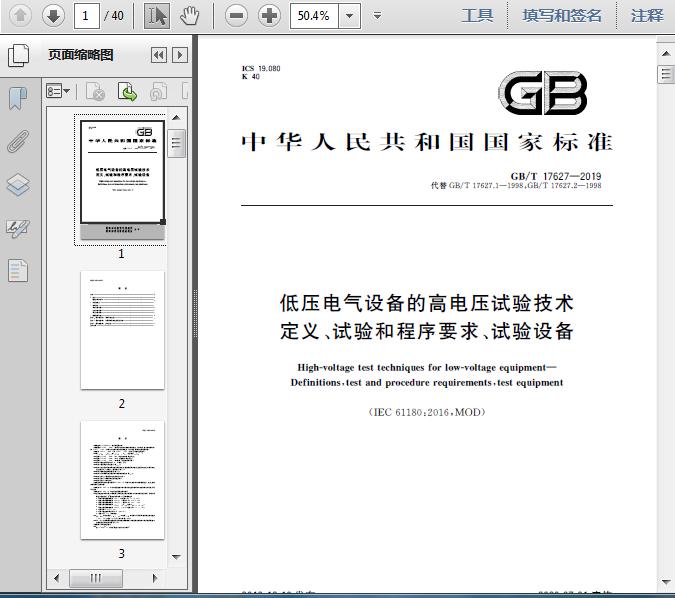The height and width of the screenshot is (598, 675).
Task: Open thumbnail options dropdown menu
Action: (58, 92)
